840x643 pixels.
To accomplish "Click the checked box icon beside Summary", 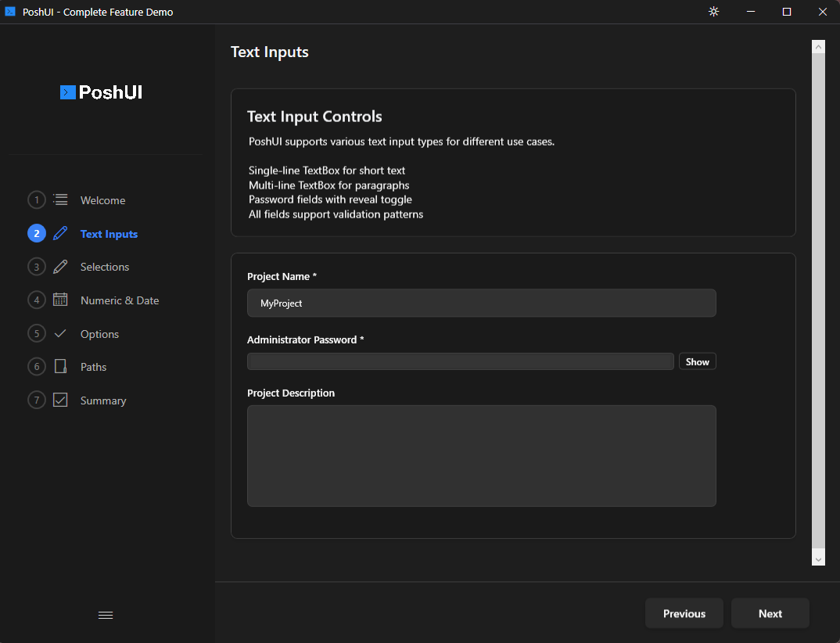I will click(x=60, y=401).
